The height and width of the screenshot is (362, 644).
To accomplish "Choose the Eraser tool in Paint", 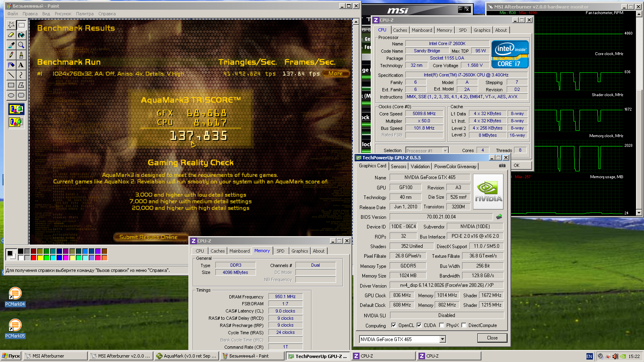I will point(11,35).
